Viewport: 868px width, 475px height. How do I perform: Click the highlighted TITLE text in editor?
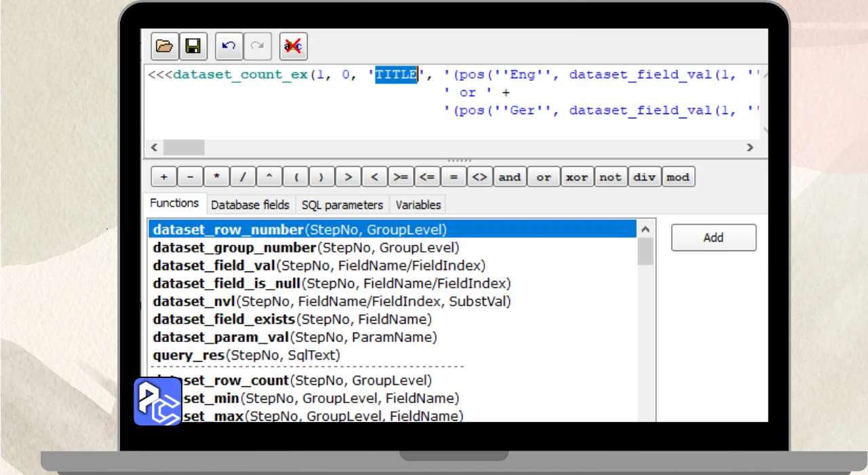pyautogui.click(x=396, y=75)
